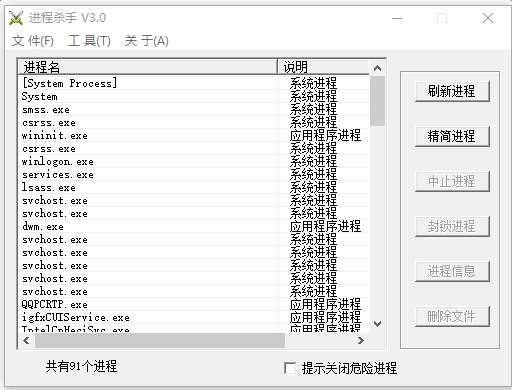Sort by the 进程名 column header

(x=148, y=67)
